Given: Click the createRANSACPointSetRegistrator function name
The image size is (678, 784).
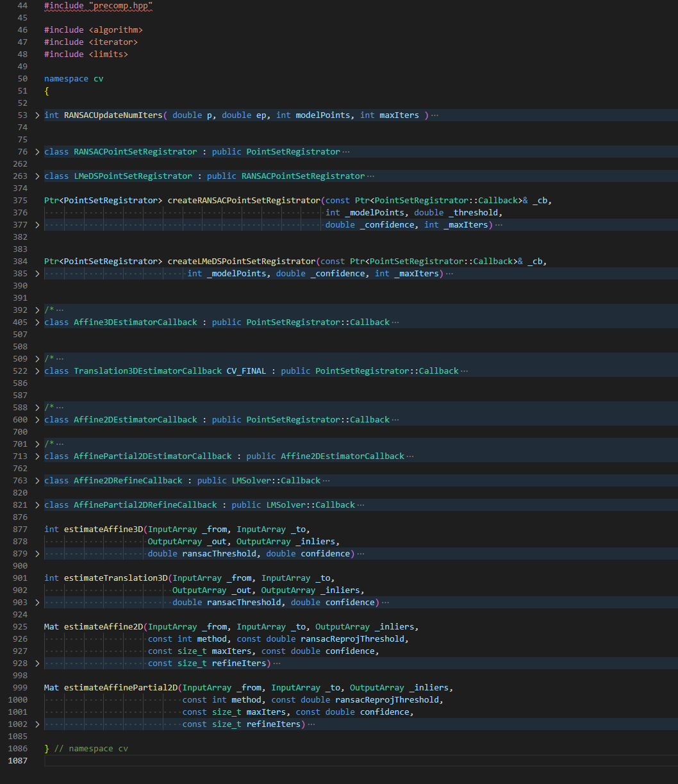Looking at the screenshot, I should pyautogui.click(x=244, y=201).
